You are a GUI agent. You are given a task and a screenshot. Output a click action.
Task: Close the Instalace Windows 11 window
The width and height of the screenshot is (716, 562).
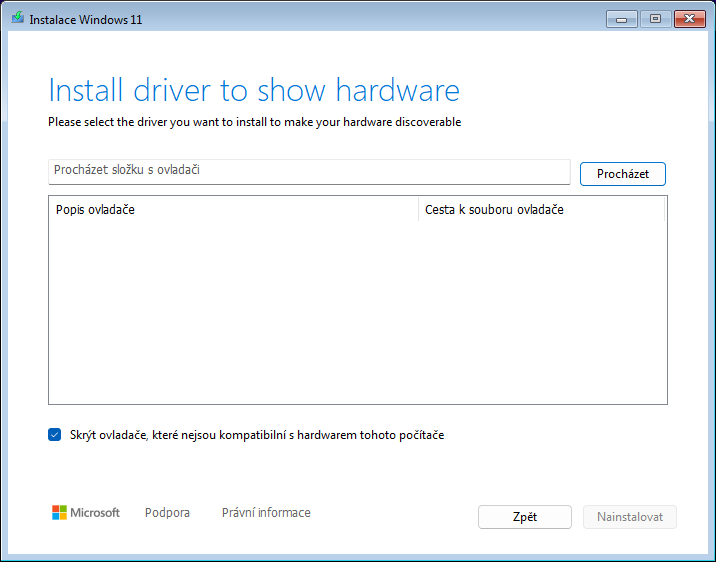click(690, 19)
